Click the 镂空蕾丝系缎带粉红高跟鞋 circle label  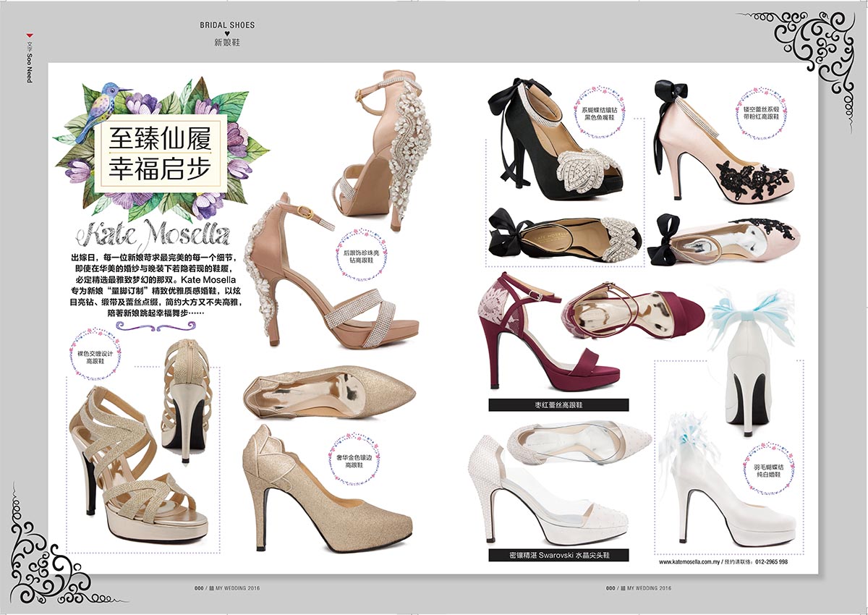pos(760,112)
